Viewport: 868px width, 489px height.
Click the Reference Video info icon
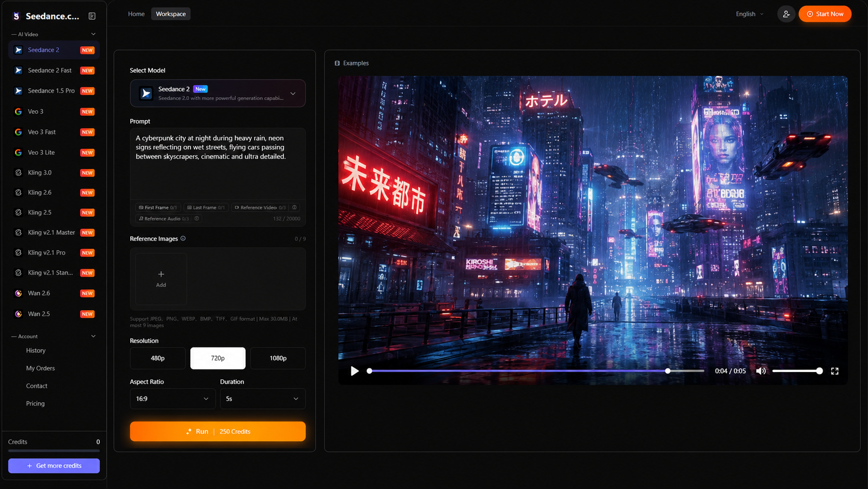point(294,207)
